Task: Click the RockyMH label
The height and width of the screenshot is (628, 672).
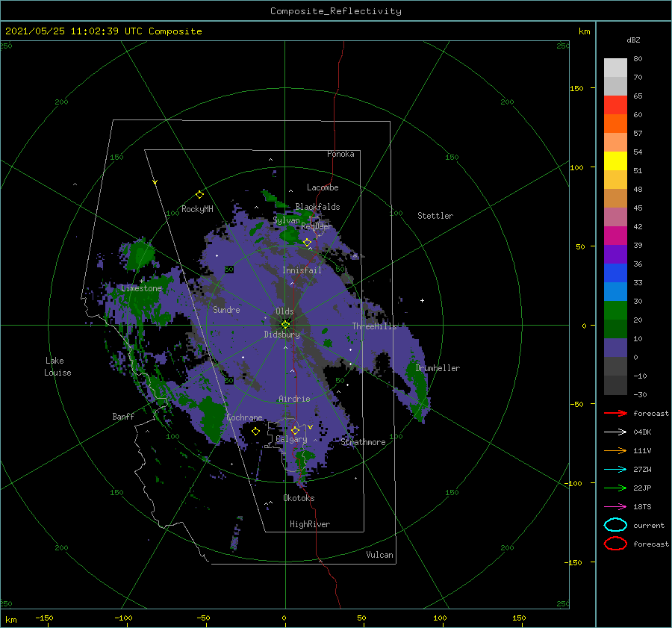Action: 197,209
